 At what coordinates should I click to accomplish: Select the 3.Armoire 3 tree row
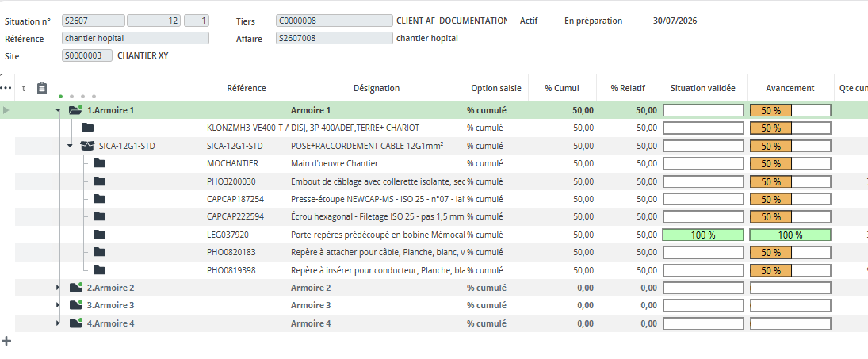(x=110, y=305)
